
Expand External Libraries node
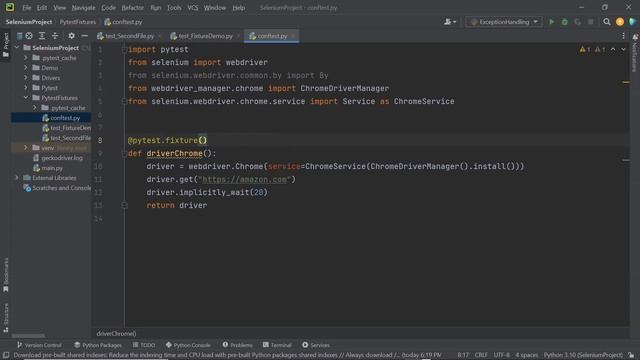pyautogui.click(x=17, y=178)
